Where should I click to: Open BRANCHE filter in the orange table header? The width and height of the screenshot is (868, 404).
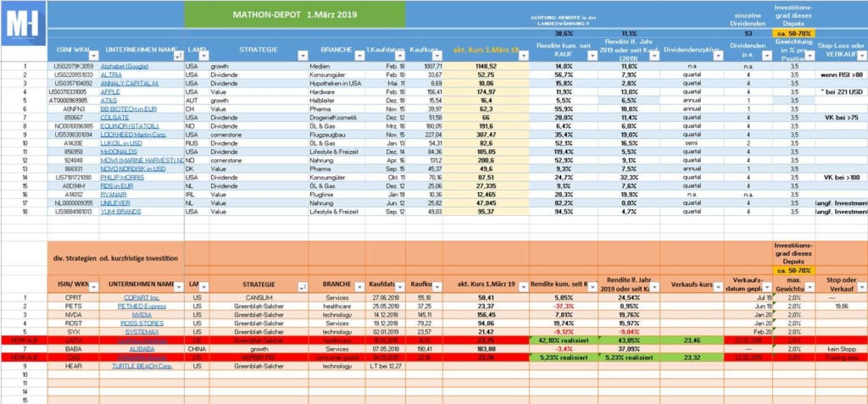coord(359,286)
